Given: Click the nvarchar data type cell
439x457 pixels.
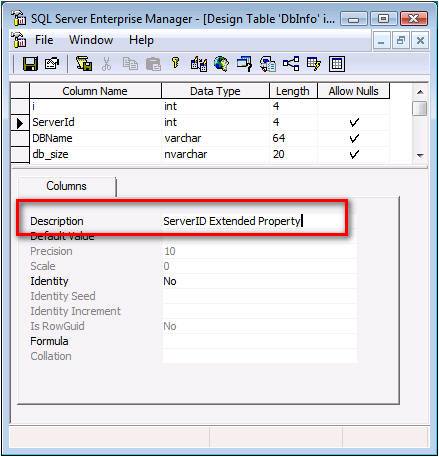Looking at the screenshot, I should [215, 154].
